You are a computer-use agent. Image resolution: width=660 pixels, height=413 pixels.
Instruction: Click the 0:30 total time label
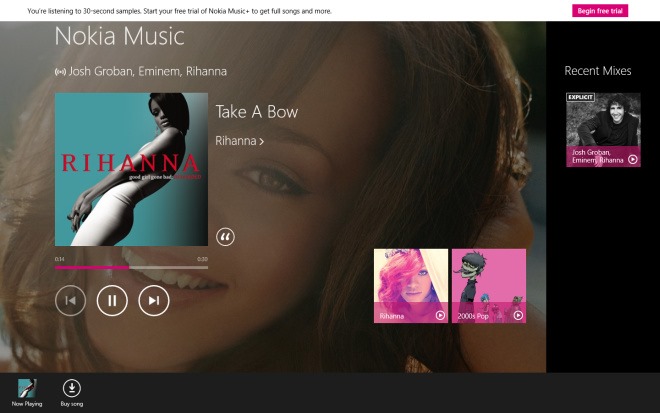point(202,259)
